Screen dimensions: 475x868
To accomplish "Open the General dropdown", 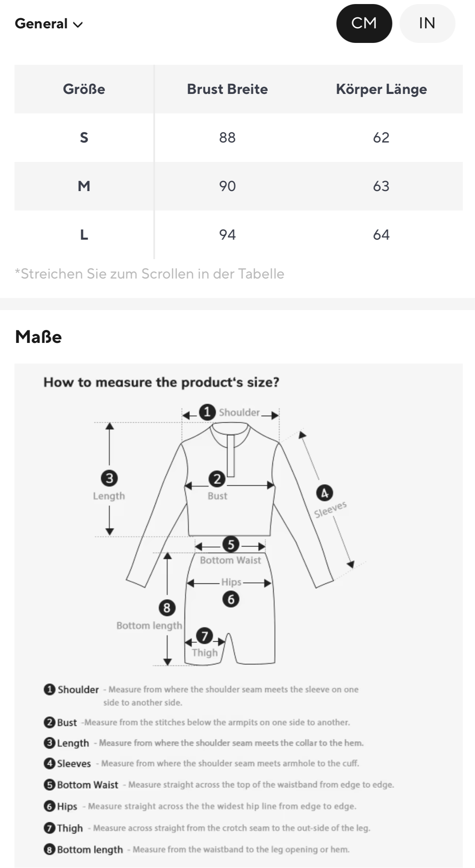I will coord(49,24).
